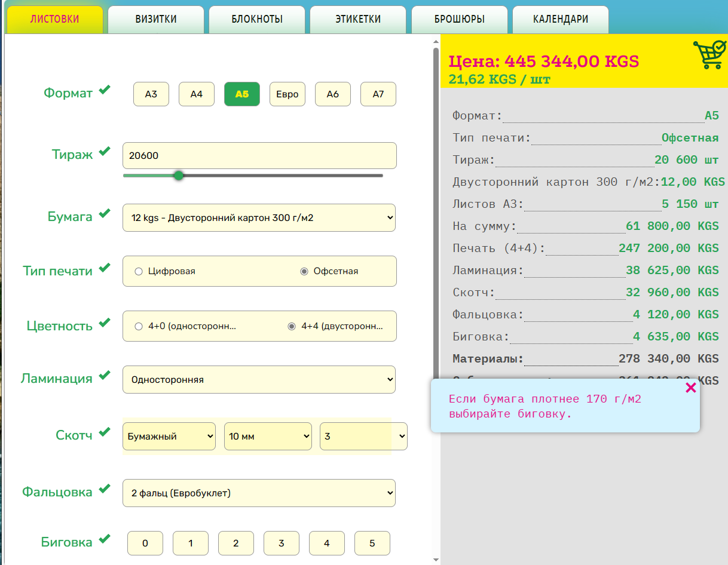Choose 4+4 double-sided color option
This screenshot has width=728, height=565.
pyautogui.click(x=292, y=326)
